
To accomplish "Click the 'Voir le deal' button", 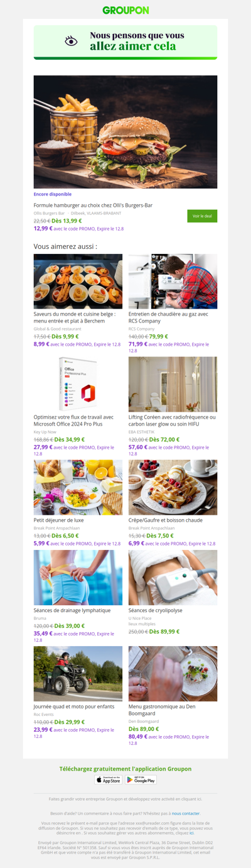I will point(202,216).
